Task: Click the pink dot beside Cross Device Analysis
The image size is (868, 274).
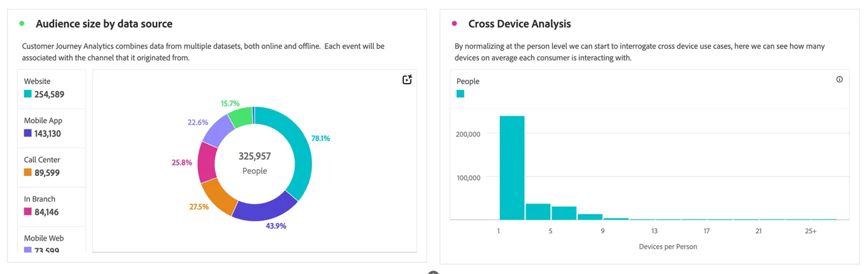Action: click(x=455, y=24)
